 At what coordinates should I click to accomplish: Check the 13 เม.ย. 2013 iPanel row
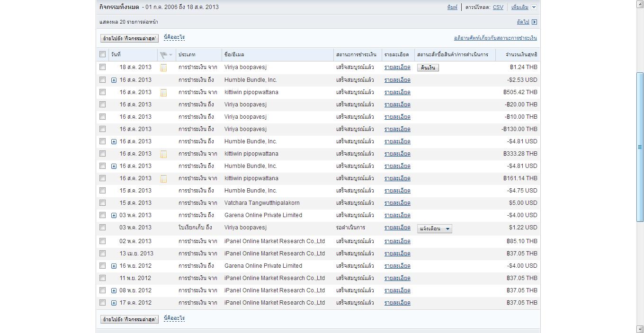click(x=102, y=253)
